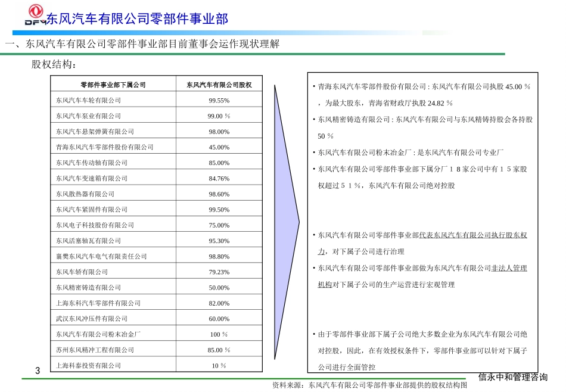Select the value 99.55%
The height and width of the screenshot is (392, 566).
pyautogui.click(x=219, y=100)
